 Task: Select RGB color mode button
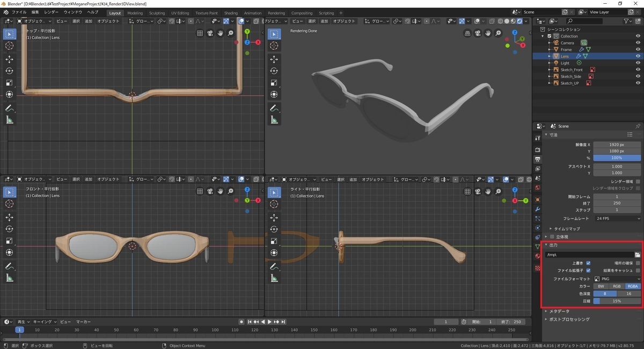pyautogui.click(x=617, y=286)
